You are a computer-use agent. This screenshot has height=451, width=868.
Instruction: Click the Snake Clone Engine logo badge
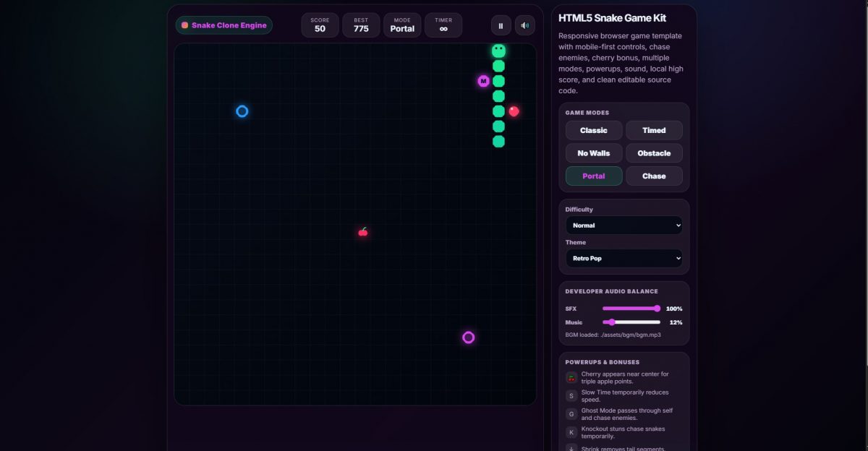pyautogui.click(x=224, y=25)
